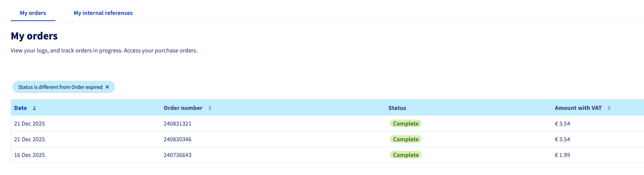The height and width of the screenshot is (175, 644).
Task: Select the 16 Dec 2025 date cell
Action: [29, 155]
